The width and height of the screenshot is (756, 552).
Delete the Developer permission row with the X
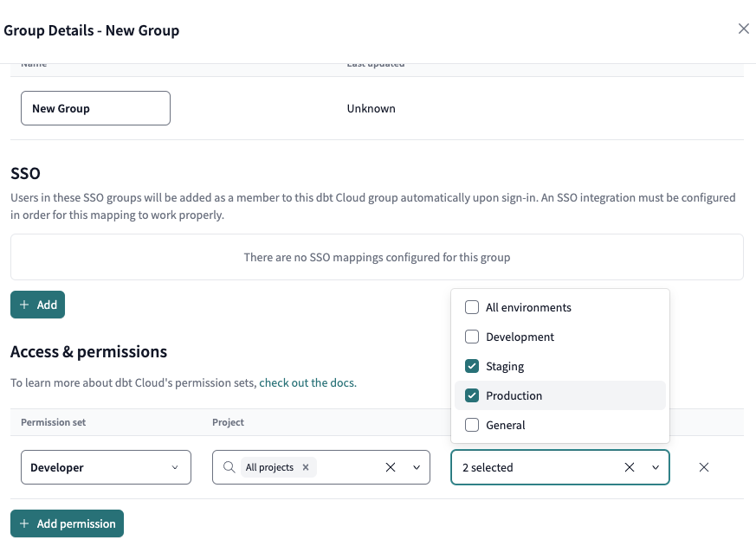(x=704, y=466)
